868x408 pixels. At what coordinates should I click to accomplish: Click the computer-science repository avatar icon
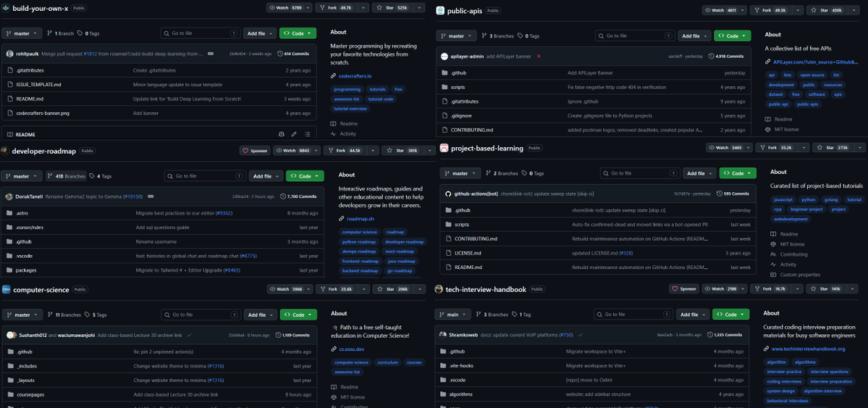pos(6,289)
